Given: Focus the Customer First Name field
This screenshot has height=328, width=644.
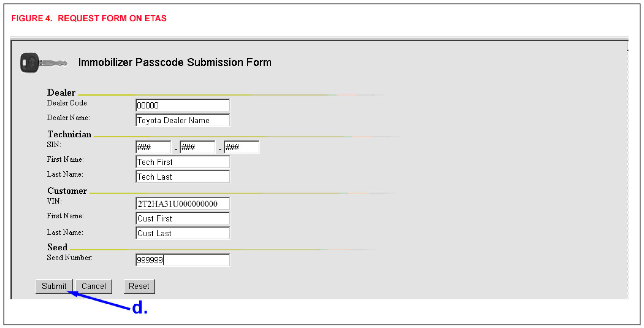Looking at the screenshot, I should tap(182, 218).
